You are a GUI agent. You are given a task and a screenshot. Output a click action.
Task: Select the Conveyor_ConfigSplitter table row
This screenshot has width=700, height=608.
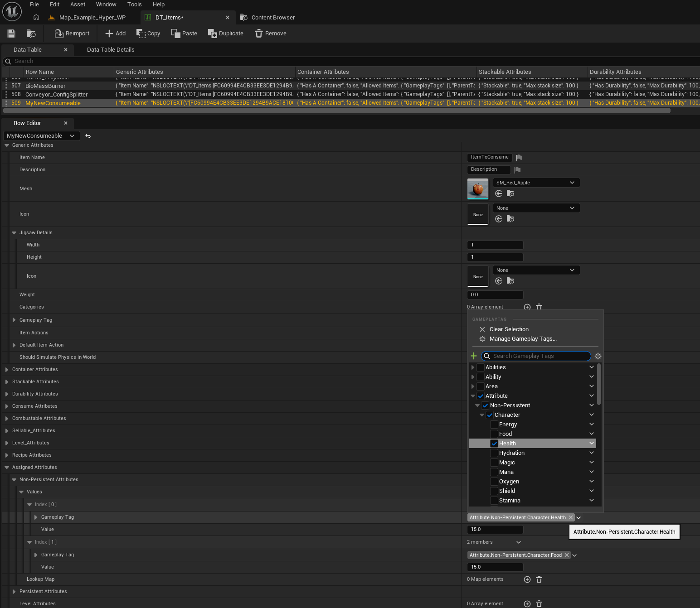(x=351, y=94)
